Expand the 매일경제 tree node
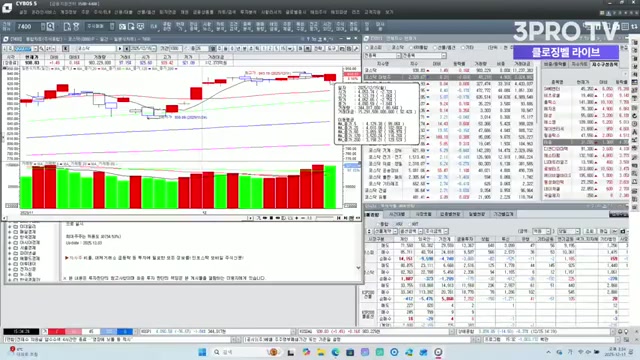 click(x=10, y=231)
